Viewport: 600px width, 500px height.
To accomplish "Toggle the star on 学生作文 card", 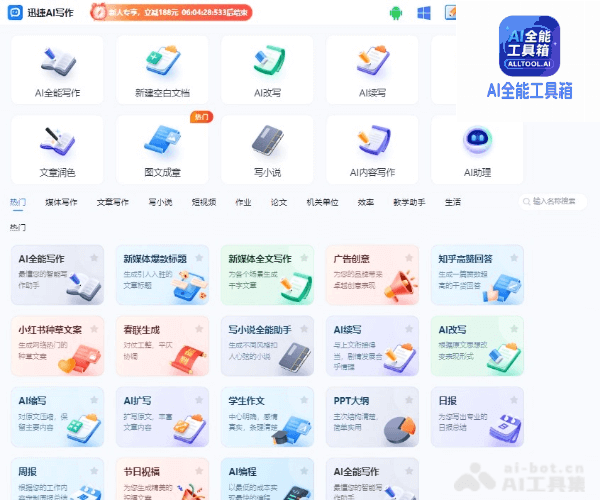I will (304, 400).
